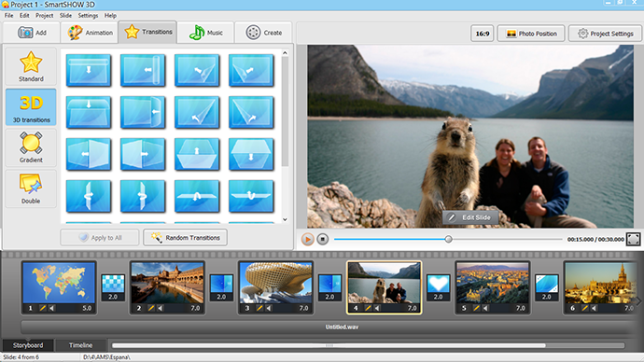Choose the cube-rotate-right transition in third row

(143, 154)
